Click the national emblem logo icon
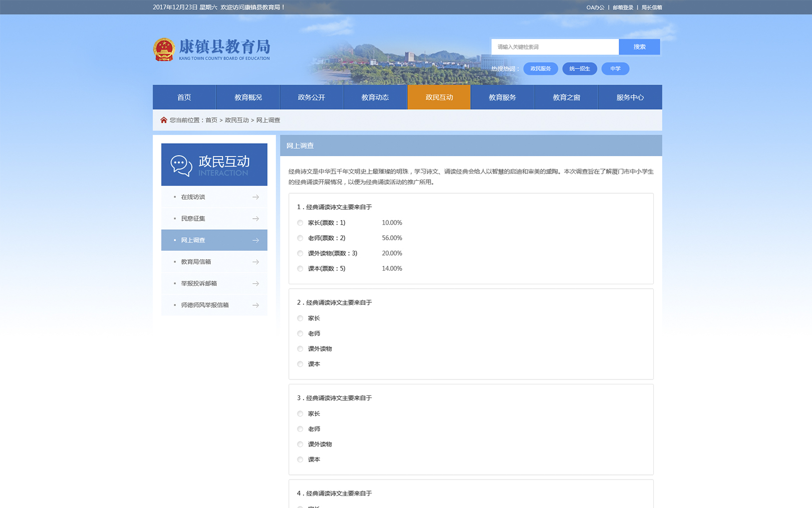This screenshot has height=508, width=812. pyautogui.click(x=164, y=50)
